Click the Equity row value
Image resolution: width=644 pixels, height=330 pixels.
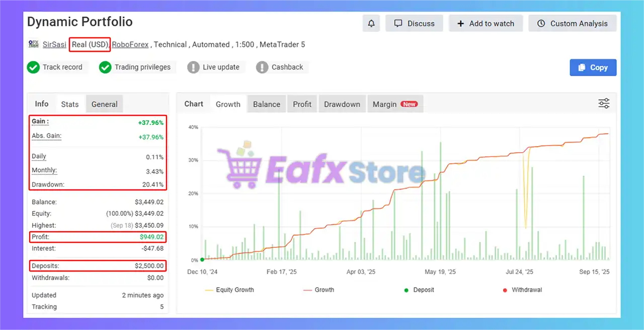click(x=135, y=214)
